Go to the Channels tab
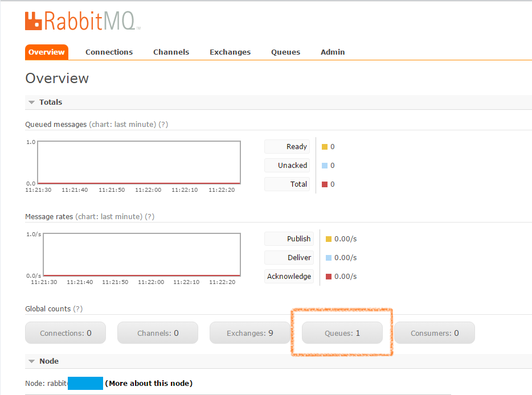This screenshot has width=532, height=395. [x=171, y=52]
